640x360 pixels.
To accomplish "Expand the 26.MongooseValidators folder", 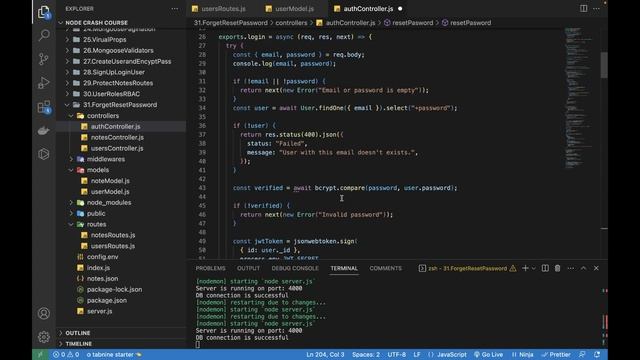I will pyautogui.click(x=121, y=51).
